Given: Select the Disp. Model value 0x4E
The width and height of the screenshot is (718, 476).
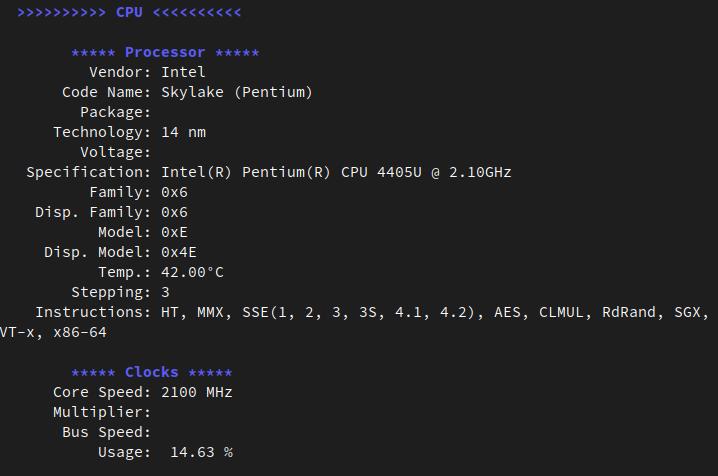Looking at the screenshot, I should (179, 252).
